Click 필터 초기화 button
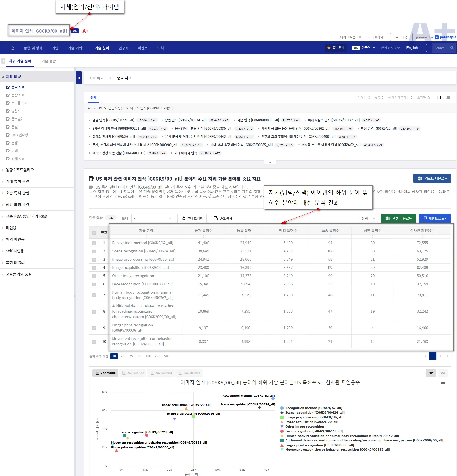 [x=192, y=218]
